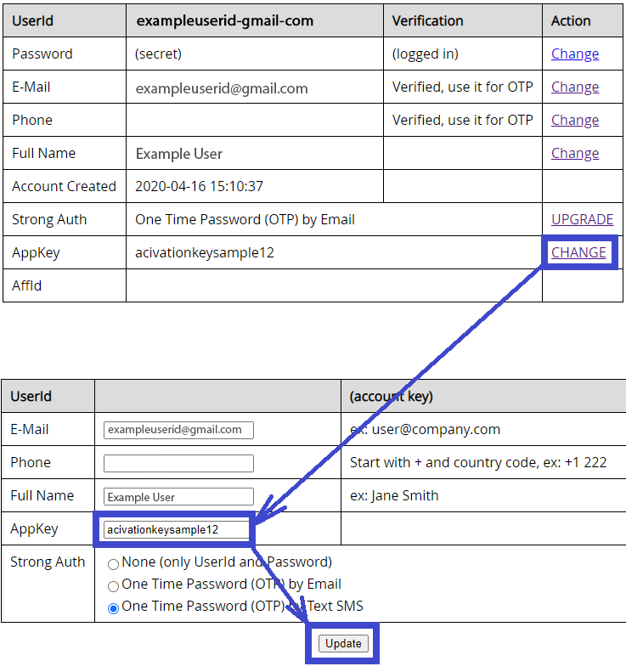This screenshot has height=672, width=626.
Task: Choose One Time Password by Email radio
Action: (x=113, y=586)
